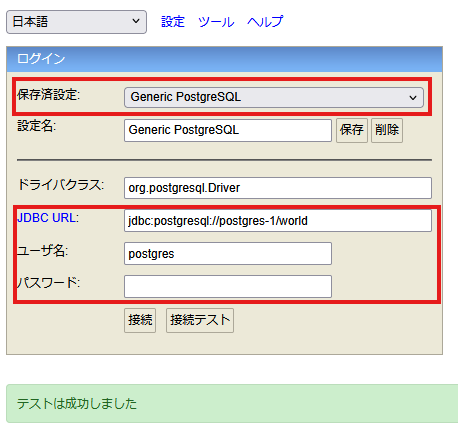
Task: Click the 設定名 text field
Action: [228, 130]
